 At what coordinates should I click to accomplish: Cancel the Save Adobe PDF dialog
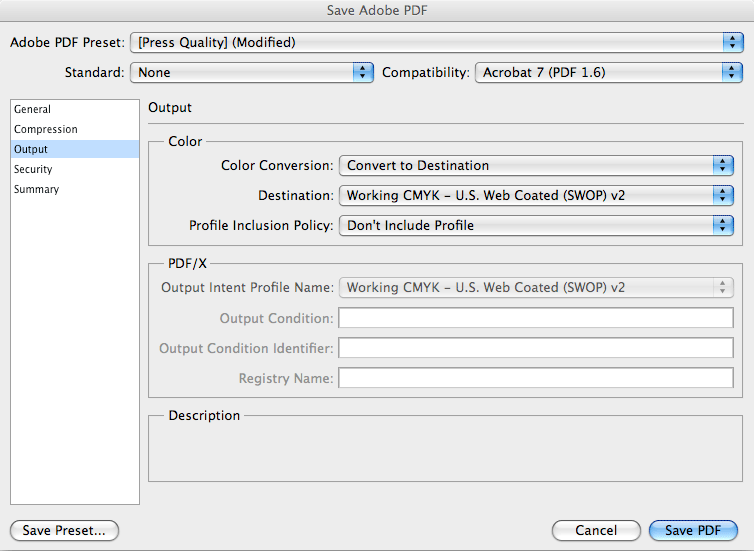click(x=596, y=530)
